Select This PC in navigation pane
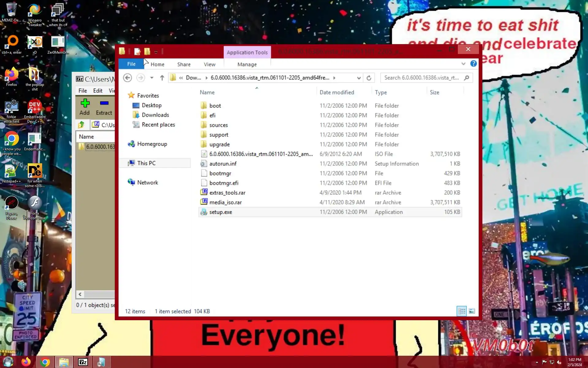588x368 pixels. click(x=146, y=163)
